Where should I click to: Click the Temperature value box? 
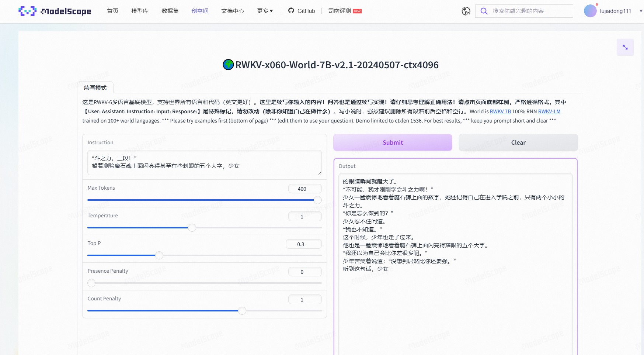305,216
